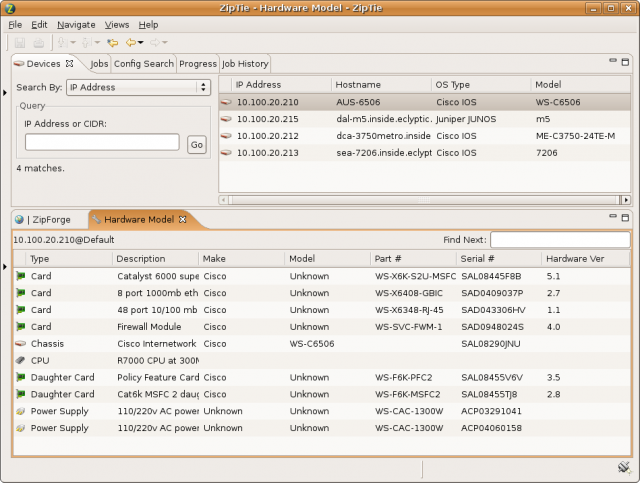This screenshot has width=640, height=483.
Task: Sort hardware by Hardware Ver column header
Action: point(585,259)
